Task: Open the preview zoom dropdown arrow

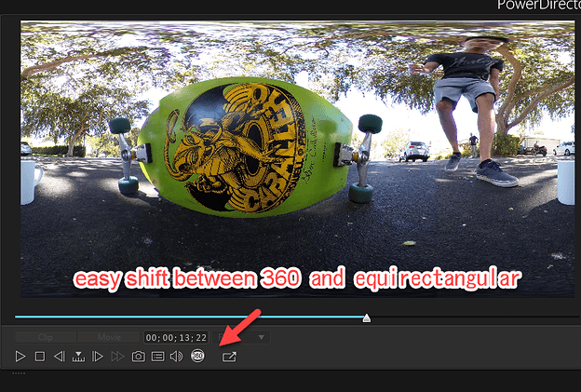Action: click(x=262, y=337)
